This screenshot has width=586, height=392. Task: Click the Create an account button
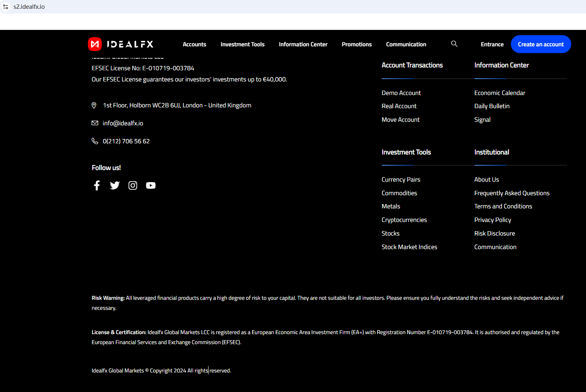click(x=541, y=44)
